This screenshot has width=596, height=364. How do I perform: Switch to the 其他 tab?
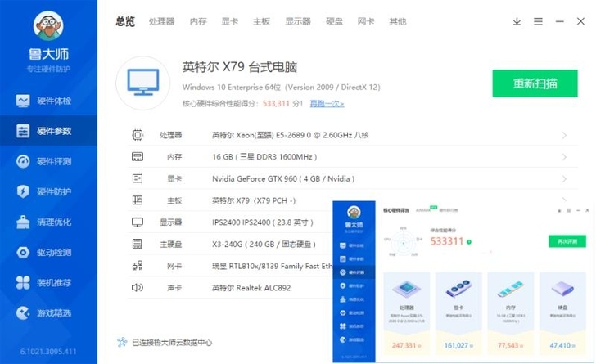coord(398,21)
